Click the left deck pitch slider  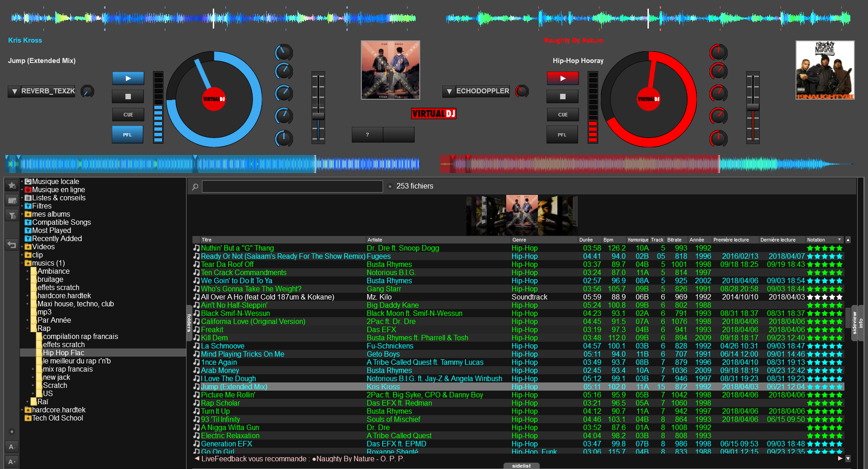click(x=318, y=107)
